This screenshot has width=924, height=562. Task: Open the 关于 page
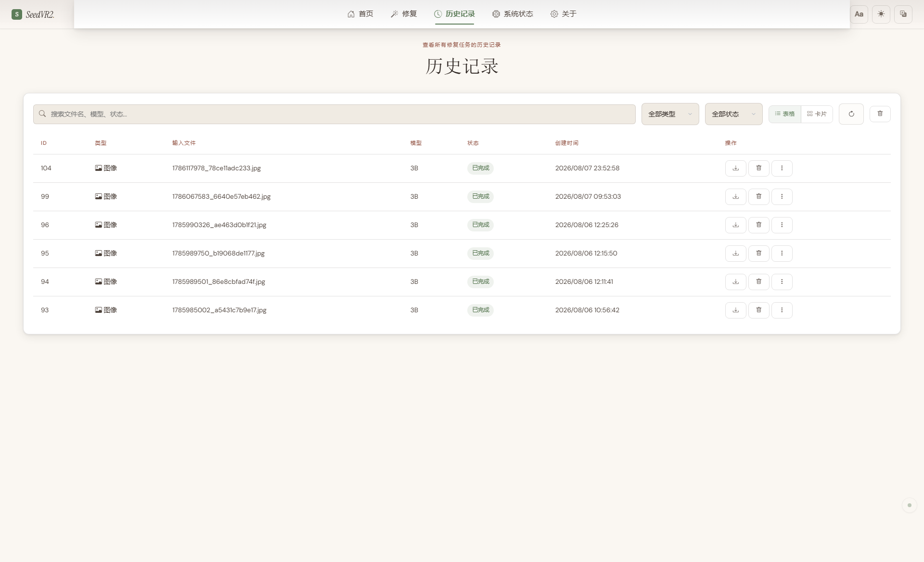pyautogui.click(x=563, y=14)
